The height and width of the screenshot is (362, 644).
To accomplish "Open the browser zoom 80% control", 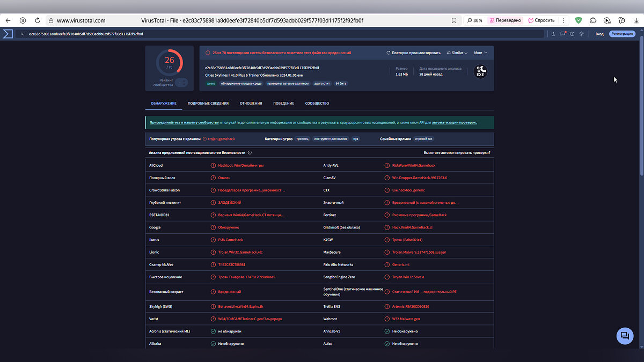I will pyautogui.click(x=474, y=20).
